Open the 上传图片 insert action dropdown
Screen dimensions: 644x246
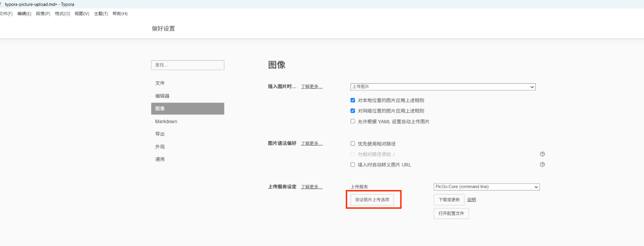coord(443,87)
